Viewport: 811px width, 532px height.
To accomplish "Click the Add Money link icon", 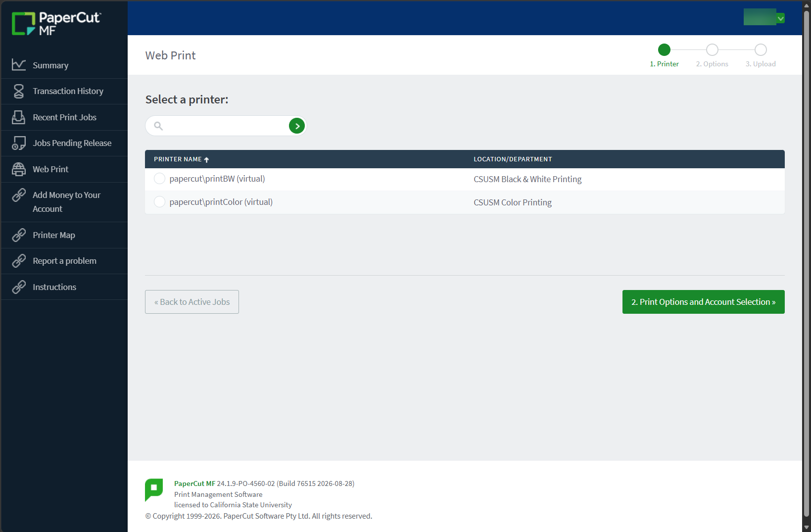I will click(19, 195).
